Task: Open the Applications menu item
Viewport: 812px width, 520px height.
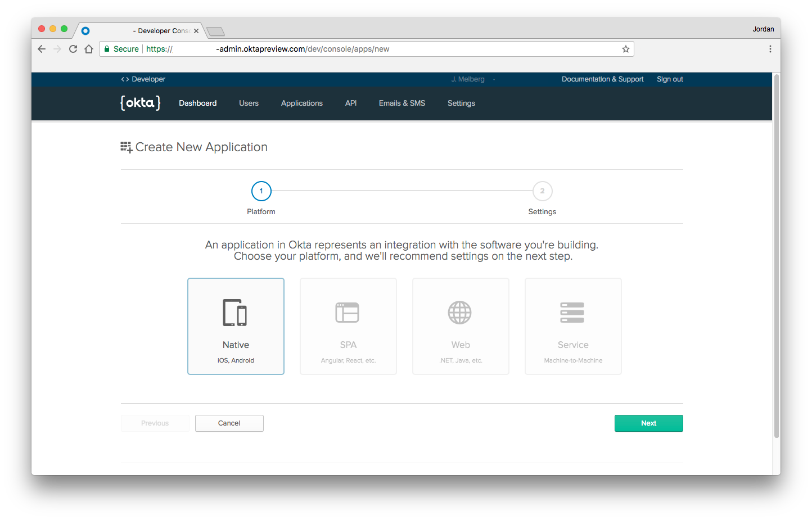Action: [x=302, y=103]
